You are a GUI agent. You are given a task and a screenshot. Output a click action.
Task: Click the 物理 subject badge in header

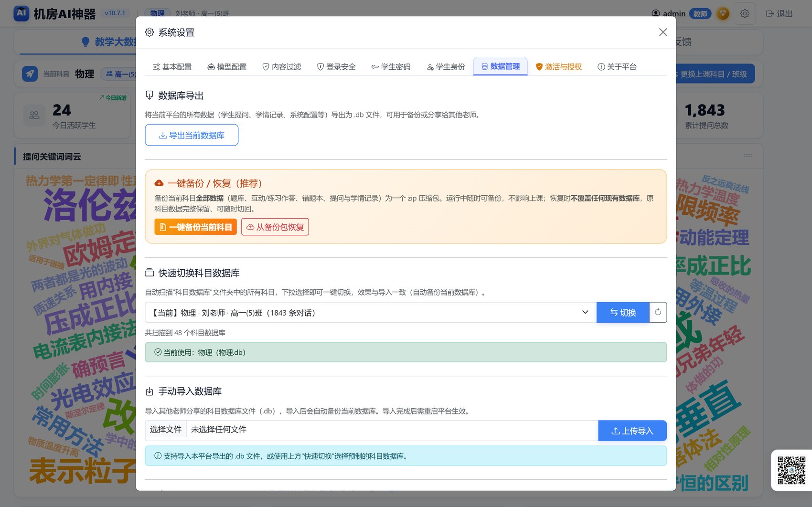pyautogui.click(x=157, y=13)
